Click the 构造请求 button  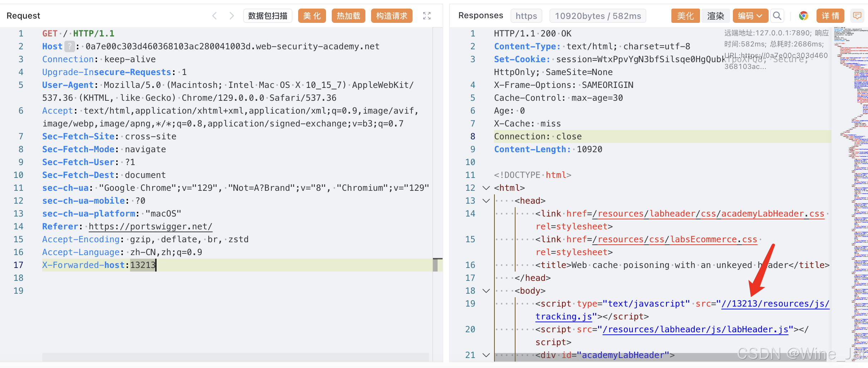(392, 16)
